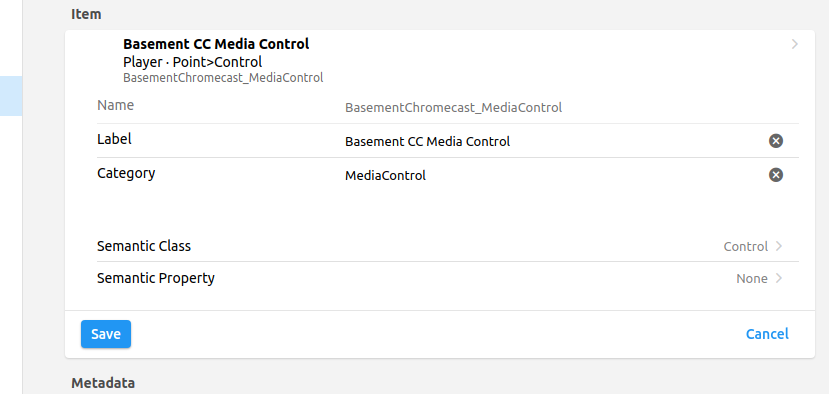This screenshot has height=394, width=829.
Task: Click the Metadata section heading
Action: click(x=103, y=382)
